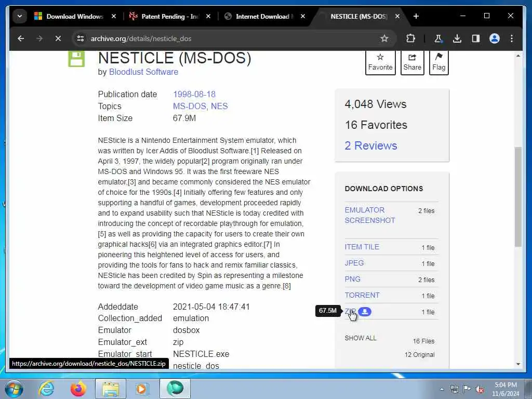Open the tab search dropdown arrow
The width and height of the screenshot is (532, 399).
20,16
